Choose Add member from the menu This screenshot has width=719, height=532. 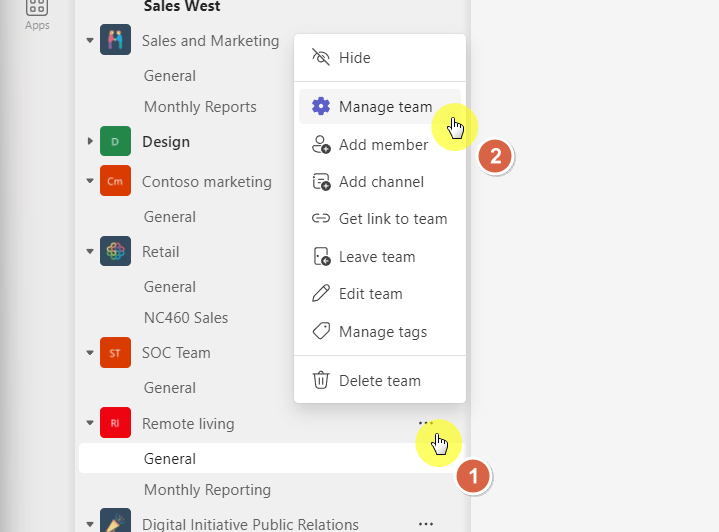click(x=380, y=145)
